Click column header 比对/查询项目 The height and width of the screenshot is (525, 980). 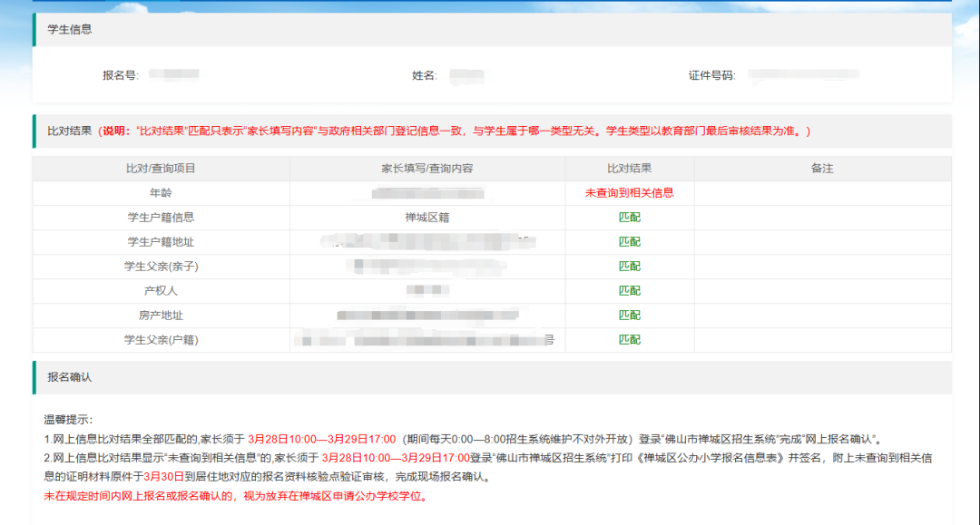(x=161, y=169)
